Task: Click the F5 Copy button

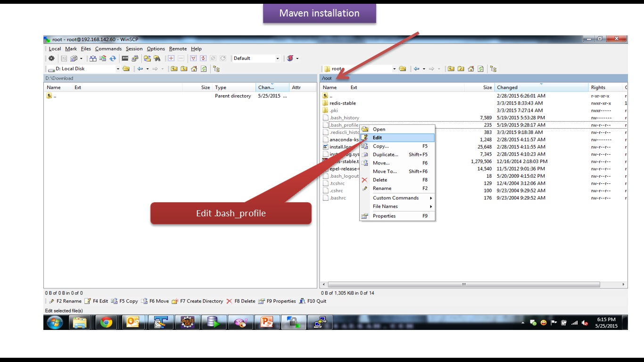Action: click(124, 301)
